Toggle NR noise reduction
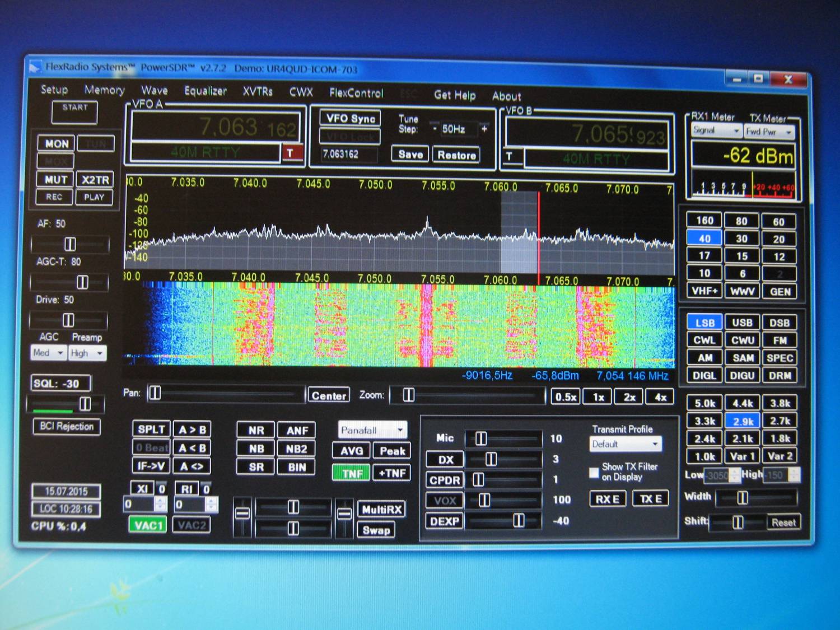Screen dimensions: 840x630 tap(256, 431)
